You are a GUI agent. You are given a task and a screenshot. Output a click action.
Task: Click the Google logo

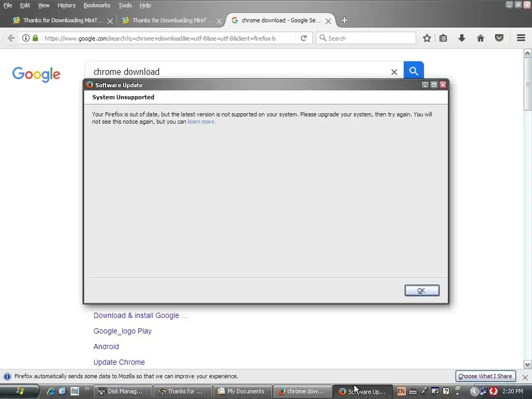coord(36,74)
